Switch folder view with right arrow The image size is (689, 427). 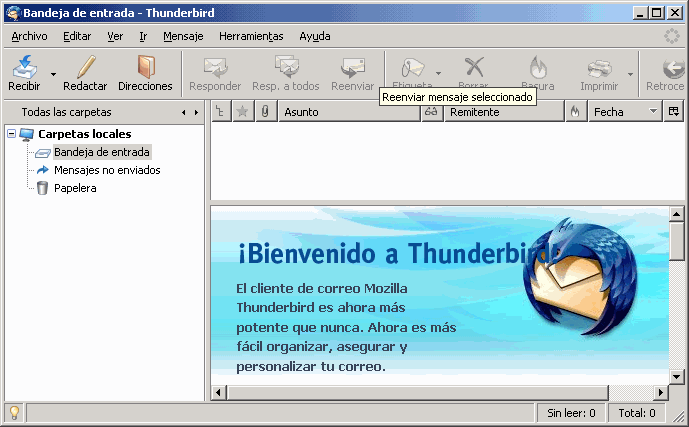(196, 112)
